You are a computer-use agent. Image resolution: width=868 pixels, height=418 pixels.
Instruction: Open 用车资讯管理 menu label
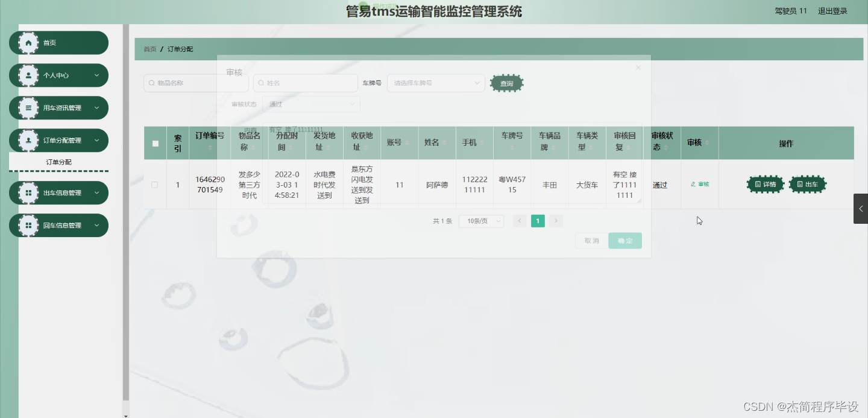[62, 108]
